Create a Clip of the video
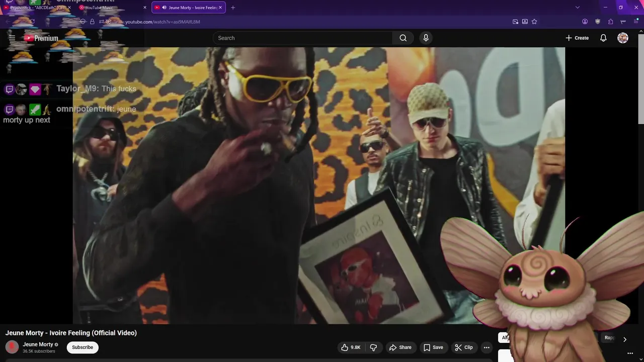The height and width of the screenshot is (362, 644). point(463,347)
